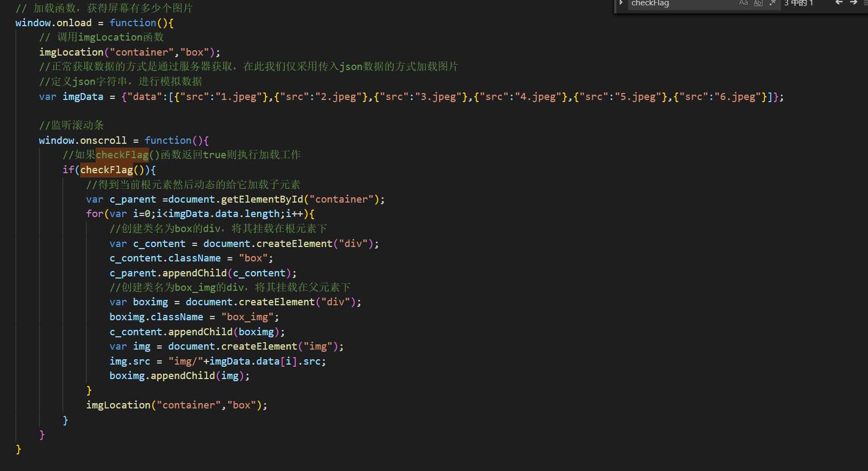Toggle Match Case (Aa) in find widget
The image size is (868, 471).
click(x=744, y=3)
